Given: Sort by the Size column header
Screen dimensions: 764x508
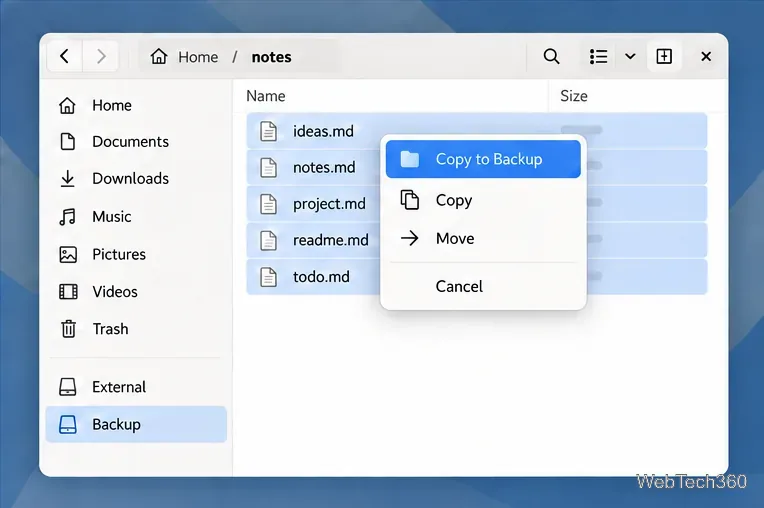Looking at the screenshot, I should (573, 96).
